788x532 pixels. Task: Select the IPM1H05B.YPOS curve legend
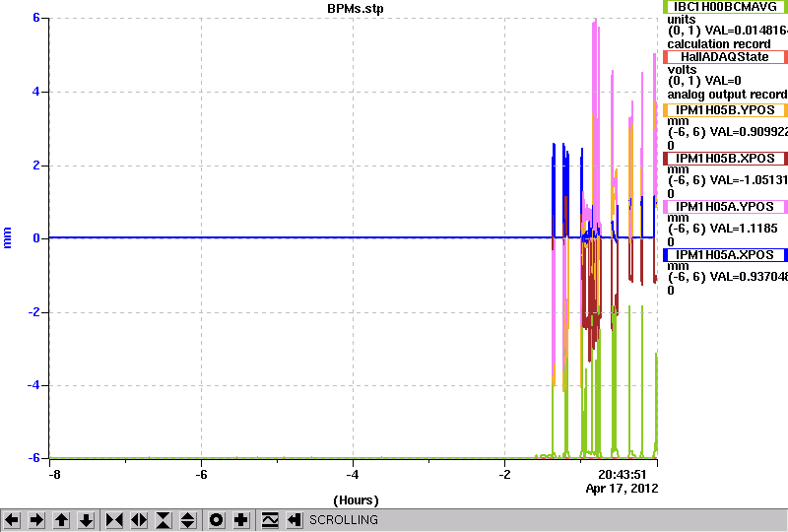click(725, 110)
